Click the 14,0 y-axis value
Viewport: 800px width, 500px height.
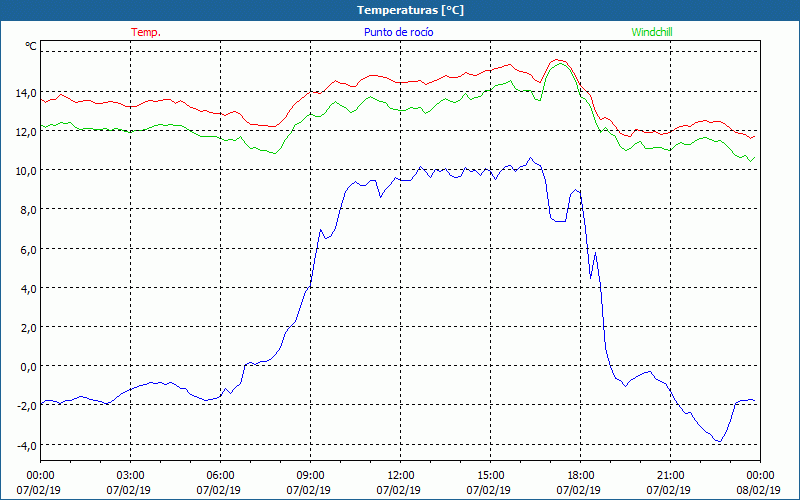[x=27, y=93]
